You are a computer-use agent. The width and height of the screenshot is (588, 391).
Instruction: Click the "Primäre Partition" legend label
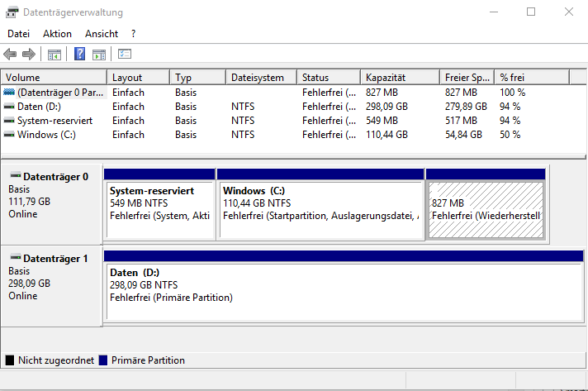coord(148,360)
